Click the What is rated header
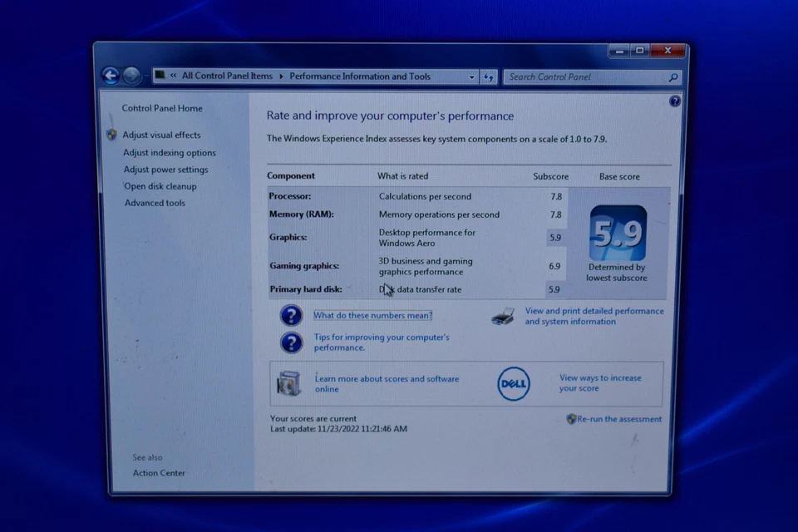 402,176
